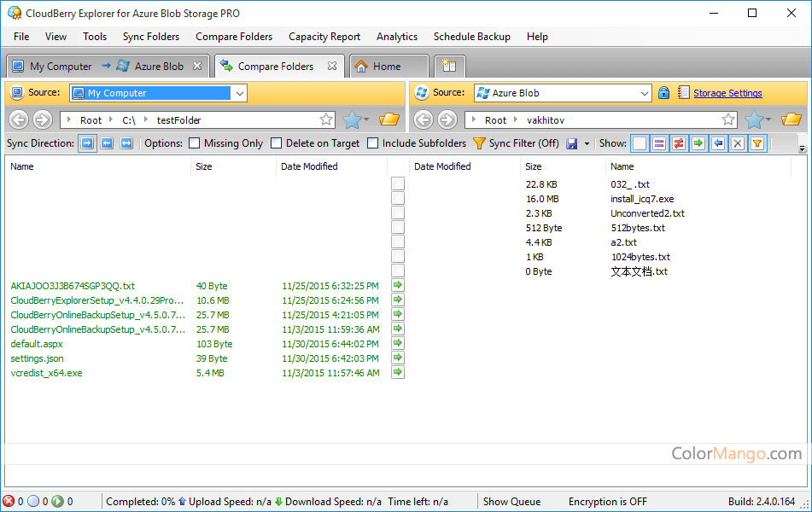Click the save sync filter disk icon
This screenshot has width=812, height=512.
click(570, 143)
